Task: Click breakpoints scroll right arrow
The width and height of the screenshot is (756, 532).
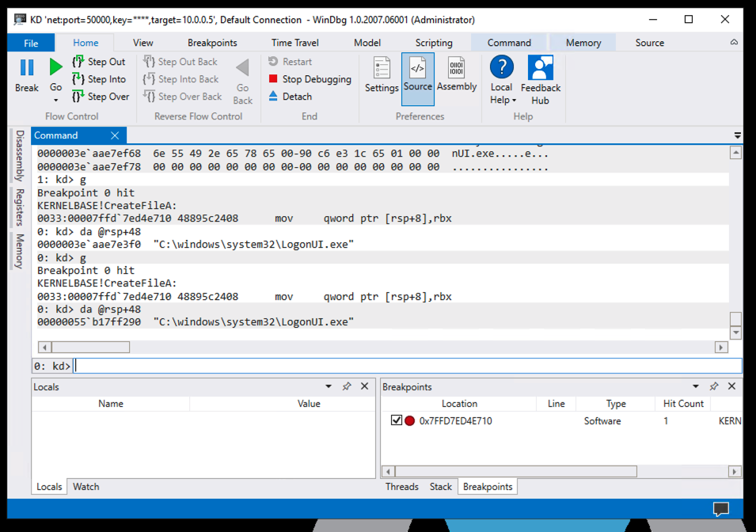Action: click(x=735, y=471)
